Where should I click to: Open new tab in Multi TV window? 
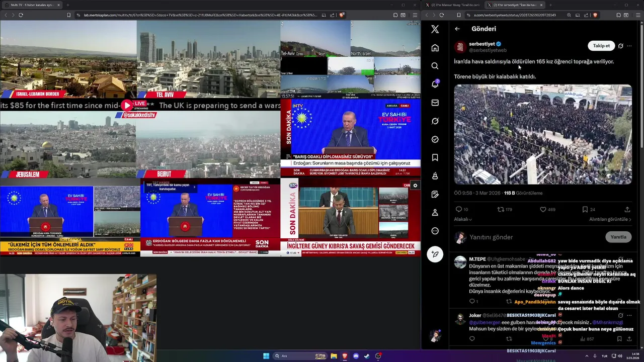click(67, 5)
